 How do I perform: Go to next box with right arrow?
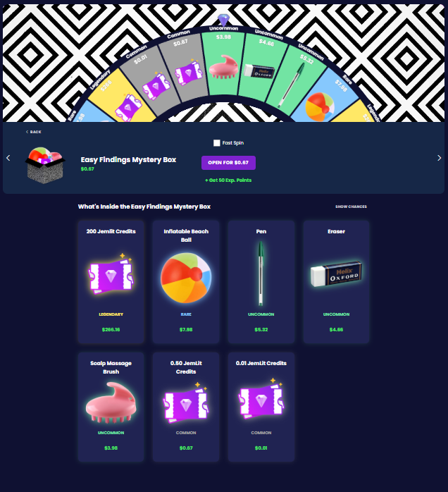[x=439, y=158]
